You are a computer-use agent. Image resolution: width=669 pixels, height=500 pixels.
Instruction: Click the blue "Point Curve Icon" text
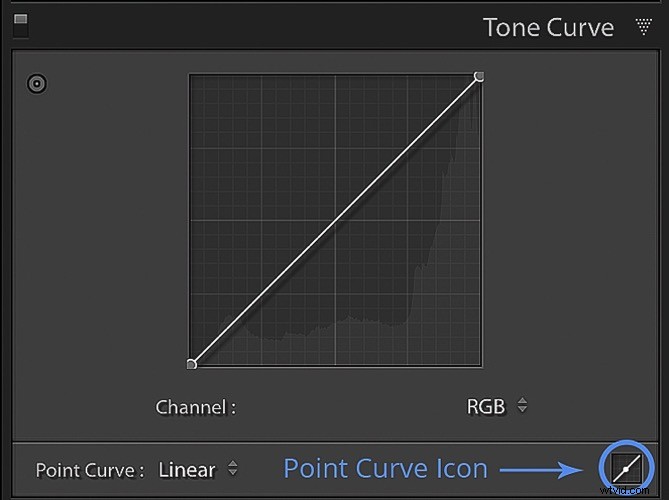(x=385, y=468)
